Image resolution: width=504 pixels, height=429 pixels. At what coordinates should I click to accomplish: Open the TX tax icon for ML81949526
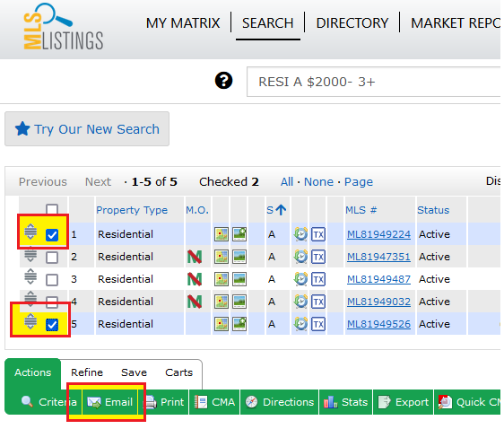318,324
